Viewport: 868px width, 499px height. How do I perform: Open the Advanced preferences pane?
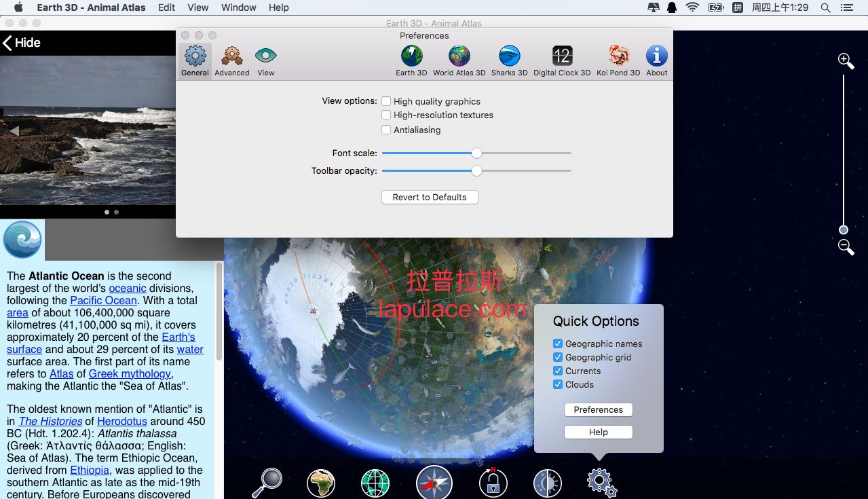click(x=231, y=61)
